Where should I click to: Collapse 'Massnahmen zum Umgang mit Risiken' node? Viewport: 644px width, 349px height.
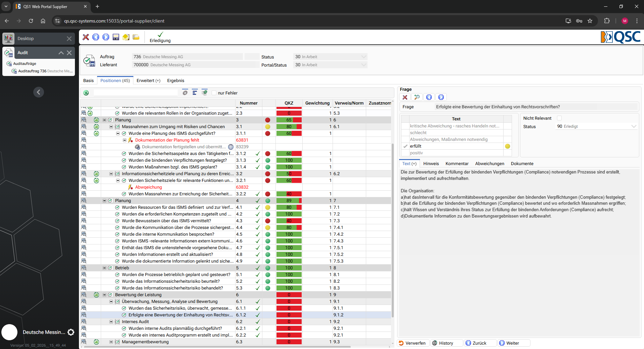pyautogui.click(x=111, y=127)
